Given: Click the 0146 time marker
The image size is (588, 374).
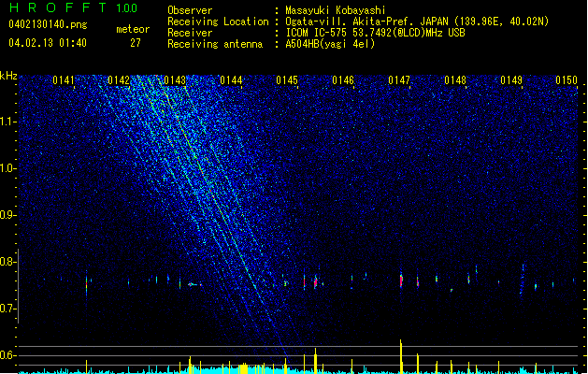Looking at the screenshot, I should point(343,80).
